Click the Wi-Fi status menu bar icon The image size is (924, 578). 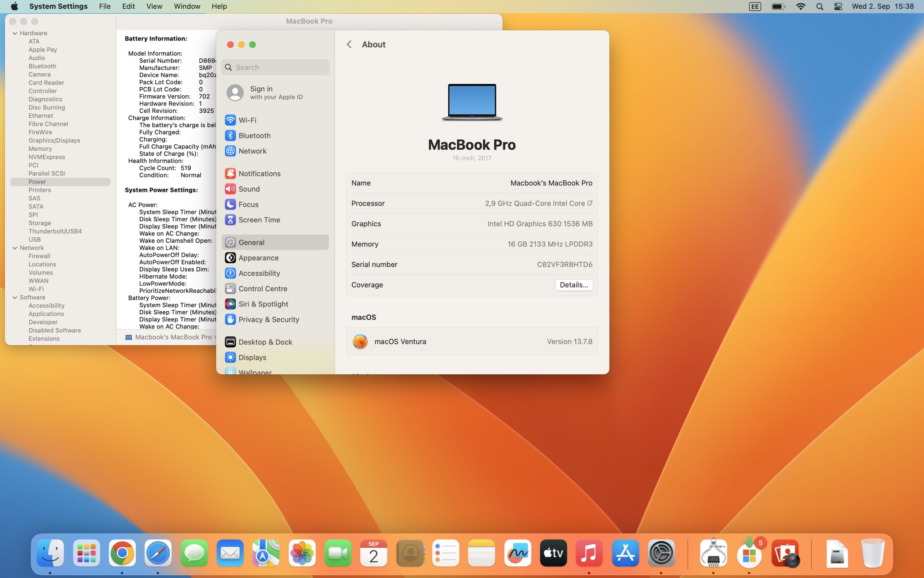click(x=801, y=7)
